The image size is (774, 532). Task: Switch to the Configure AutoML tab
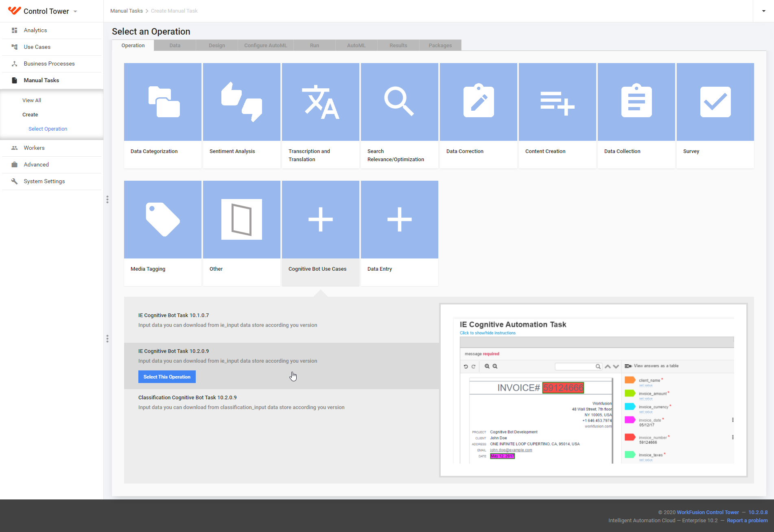click(x=266, y=45)
